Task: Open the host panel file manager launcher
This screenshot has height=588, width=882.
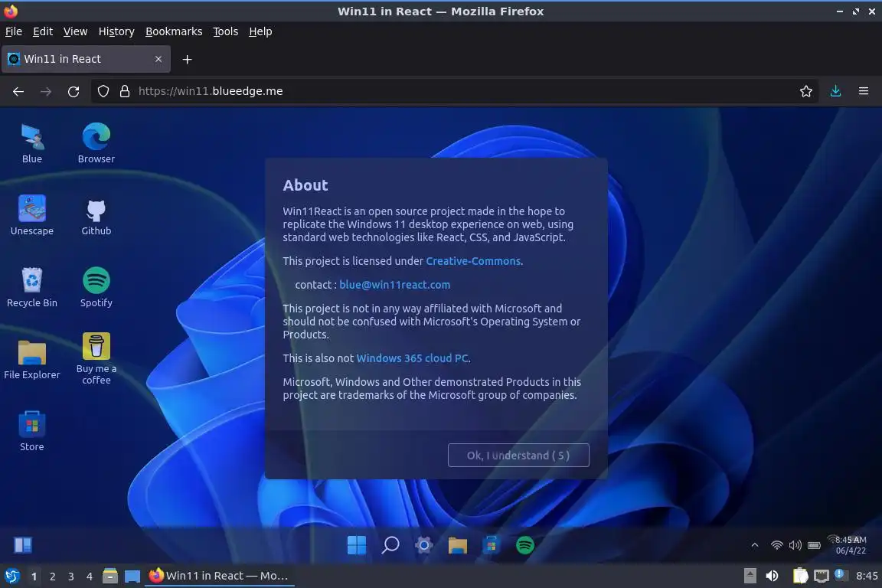Action: click(110, 576)
